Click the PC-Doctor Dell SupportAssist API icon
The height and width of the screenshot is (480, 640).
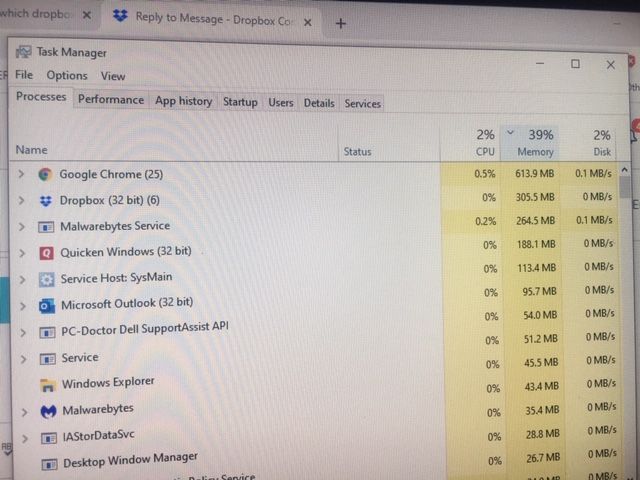click(x=47, y=333)
